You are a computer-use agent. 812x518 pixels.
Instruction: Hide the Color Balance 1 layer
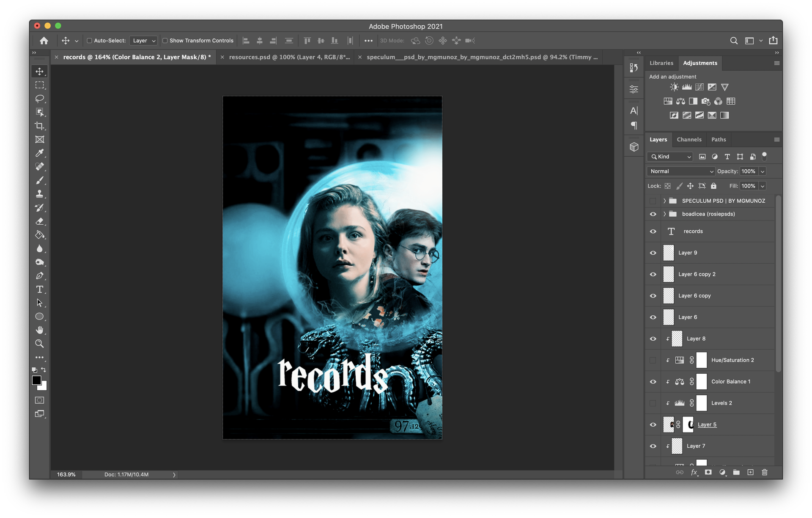(x=653, y=381)
